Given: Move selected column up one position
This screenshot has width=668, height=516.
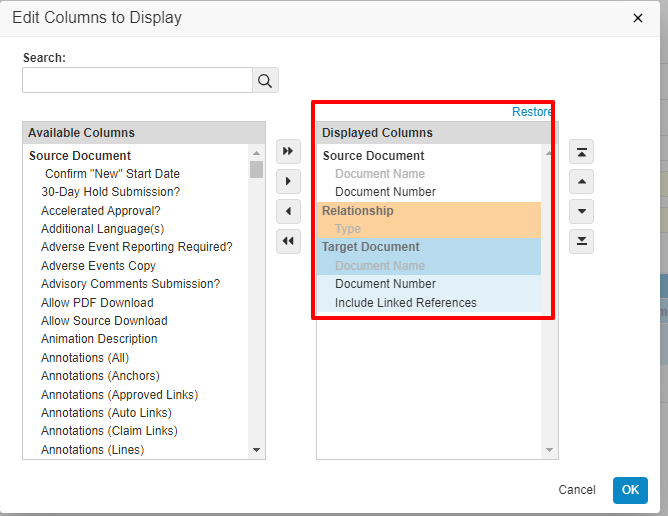Looking at the screenshot, I should click(582, 181).
